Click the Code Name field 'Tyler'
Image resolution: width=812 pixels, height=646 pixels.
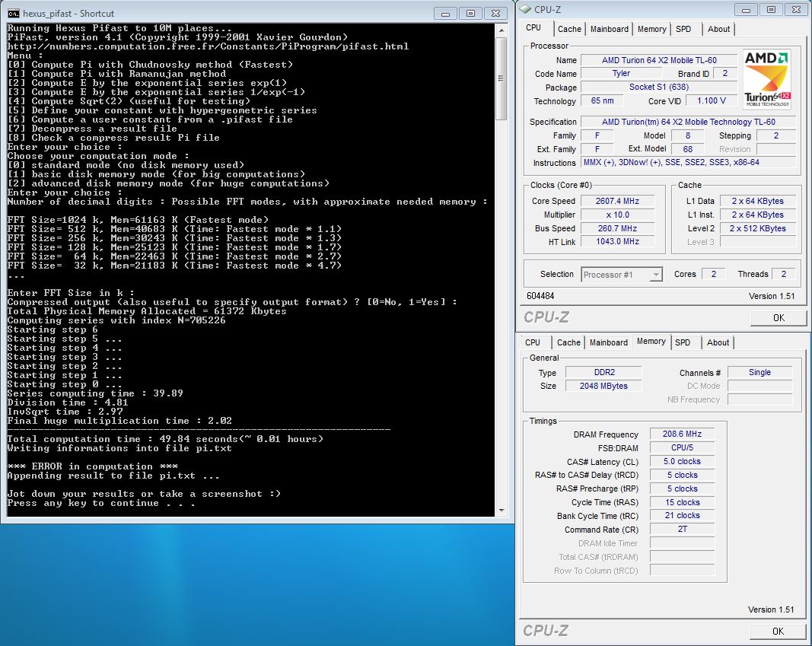click(621, 74)
